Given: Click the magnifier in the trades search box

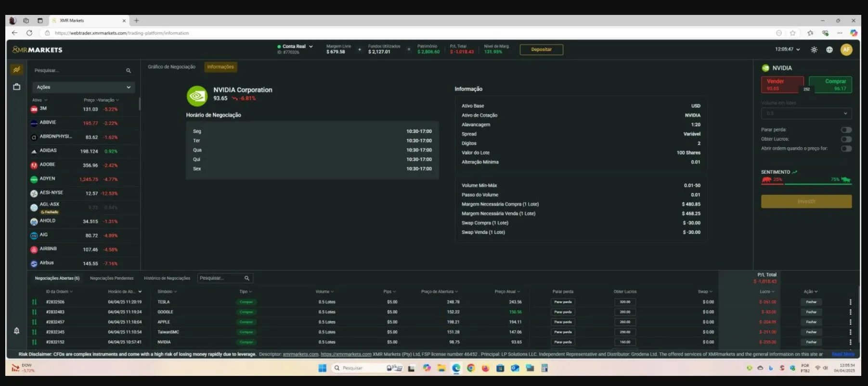Looking at the screenshot, I should [x=247, y=278].
